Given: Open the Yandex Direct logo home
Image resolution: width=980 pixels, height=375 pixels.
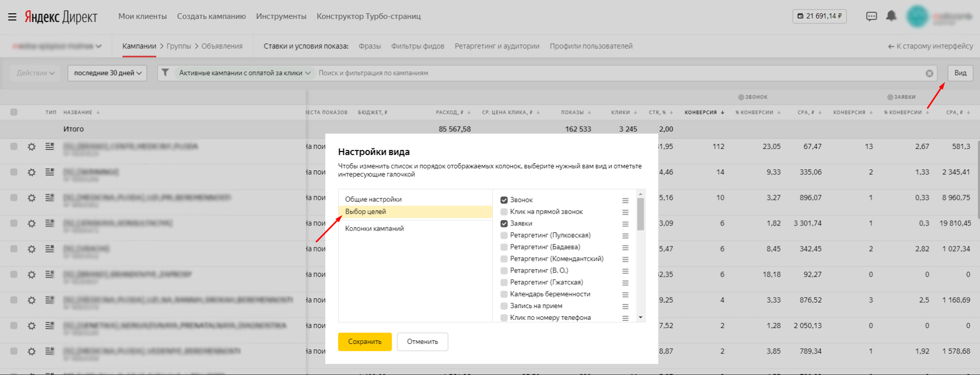Looking at the screenshot, I should point(61,17).
